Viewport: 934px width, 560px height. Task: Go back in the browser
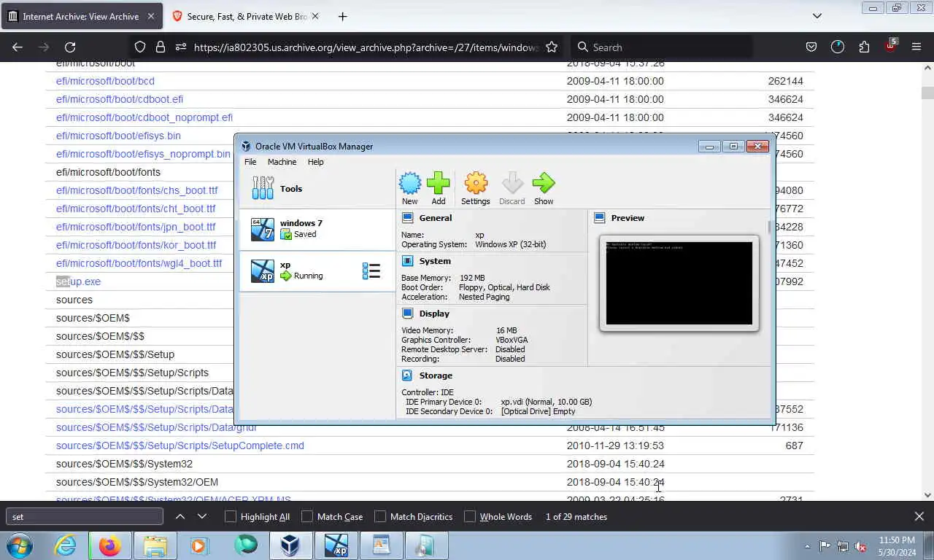point(18,47)
